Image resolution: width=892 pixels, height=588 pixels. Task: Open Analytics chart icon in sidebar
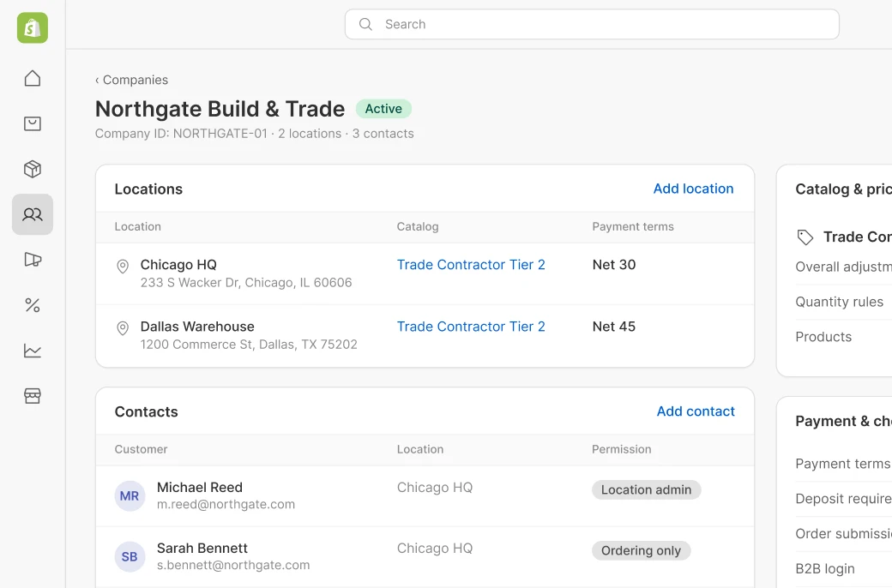(x=33, y=351)
